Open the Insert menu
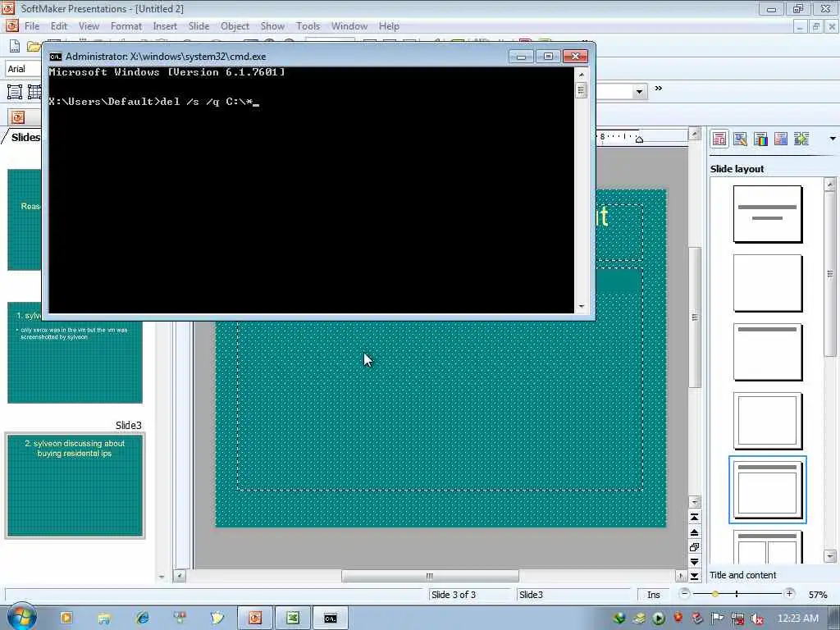This screenshot has height=630, width=840. click(x=164, y=26)
